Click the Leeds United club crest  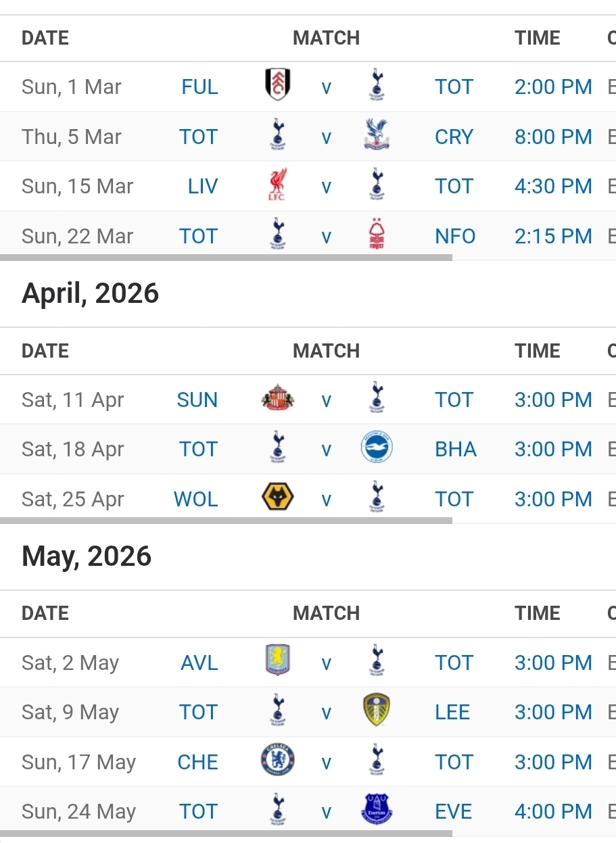tap(377, 711)
